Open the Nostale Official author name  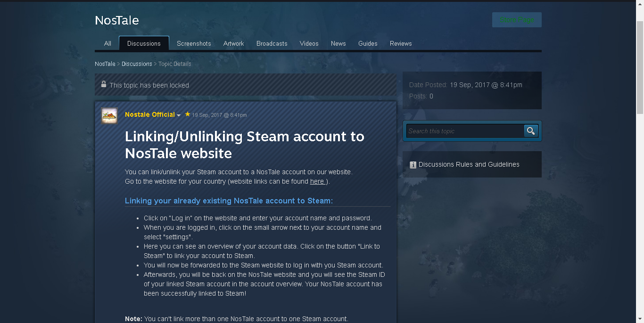click(150, 114)
